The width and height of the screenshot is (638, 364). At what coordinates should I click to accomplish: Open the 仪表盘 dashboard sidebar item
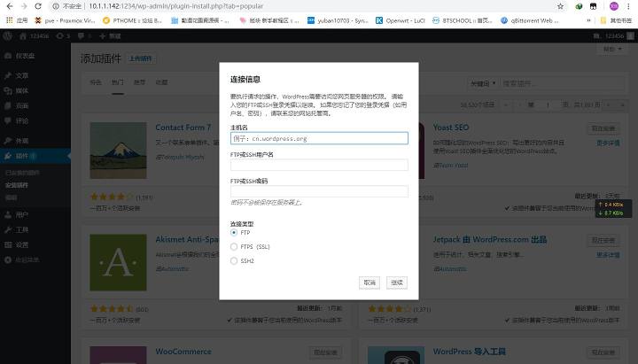(x=35, y=56)
